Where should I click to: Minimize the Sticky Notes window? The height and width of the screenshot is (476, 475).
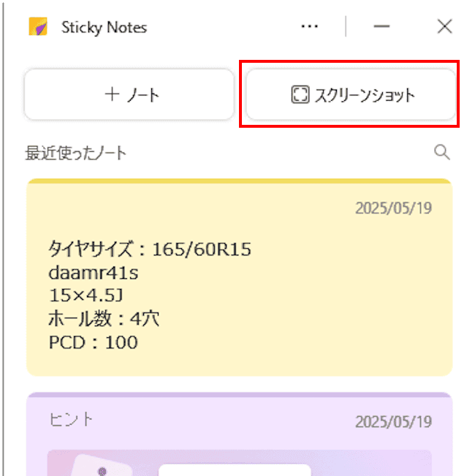[x=381, y=26]
